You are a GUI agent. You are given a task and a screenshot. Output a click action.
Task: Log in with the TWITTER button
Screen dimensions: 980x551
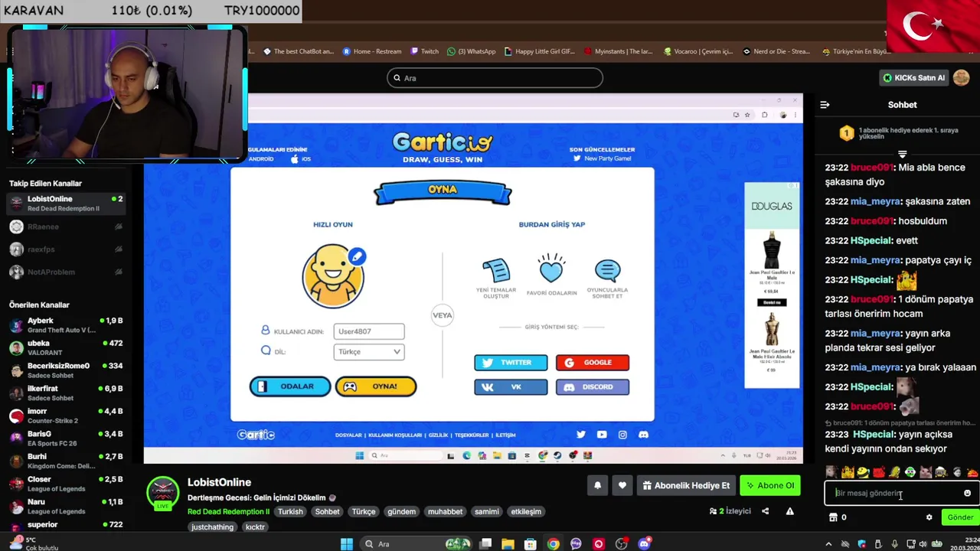[x=511, y=363]
